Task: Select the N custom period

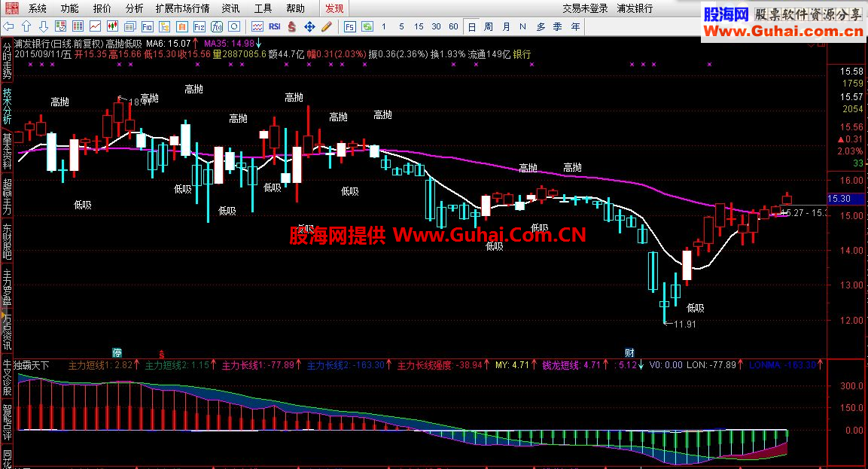Action: point(522,26)
